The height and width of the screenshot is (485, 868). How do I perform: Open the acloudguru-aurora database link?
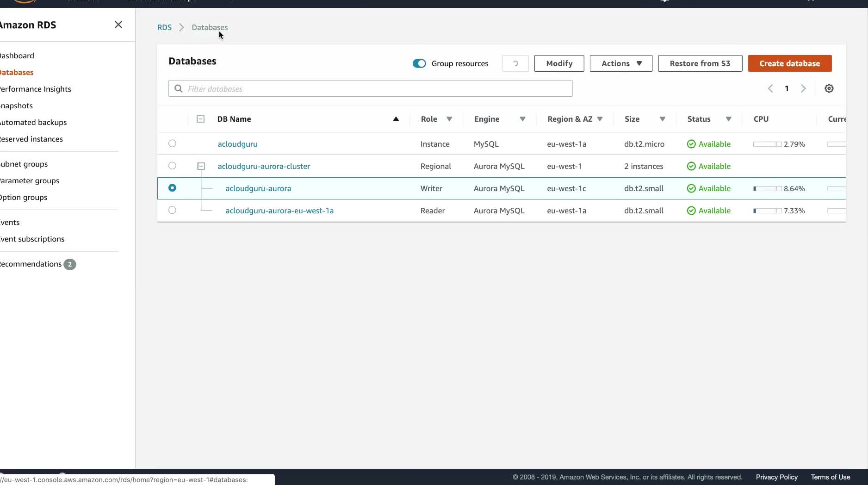tap(258, 188)
